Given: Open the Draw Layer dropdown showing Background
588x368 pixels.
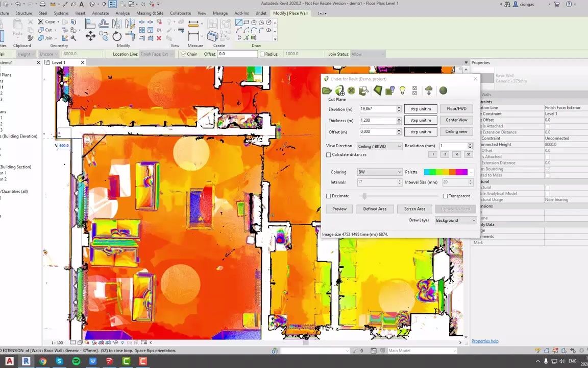Looking at the screenshot, I should 455,220.
